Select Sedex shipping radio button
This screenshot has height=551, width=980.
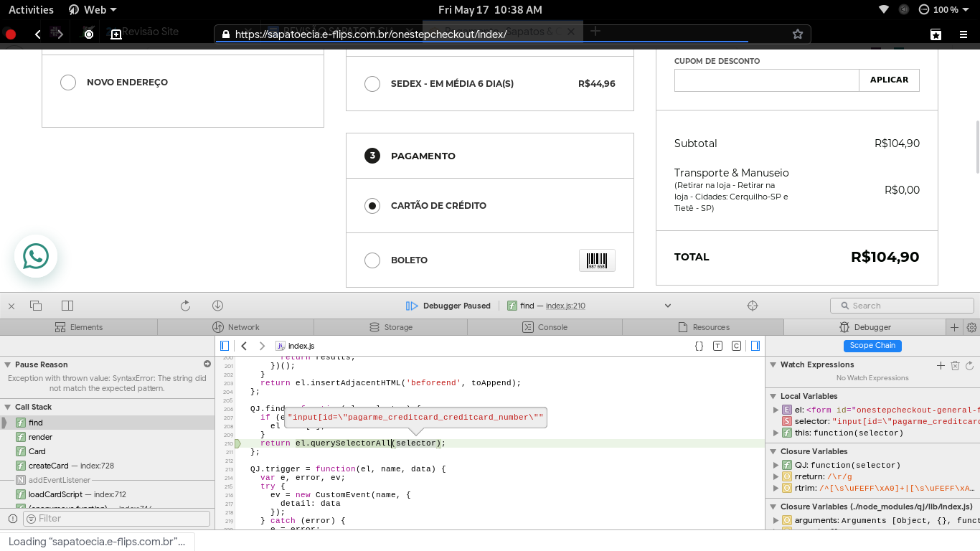372,84
